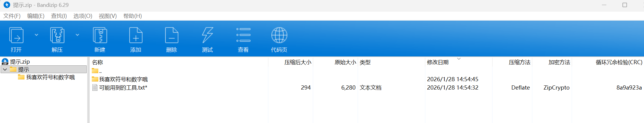This screenshot has width=644, height=123.
Task: Click the Add (添加) file icon
Action: point(136,36)
